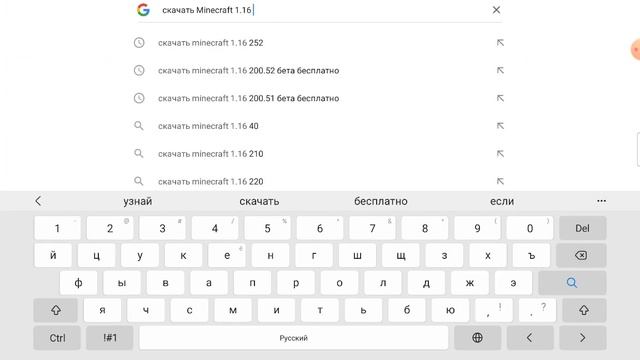Screen dimensions: 640x360
Task: Tap number key 0
Action: point(530,228)
